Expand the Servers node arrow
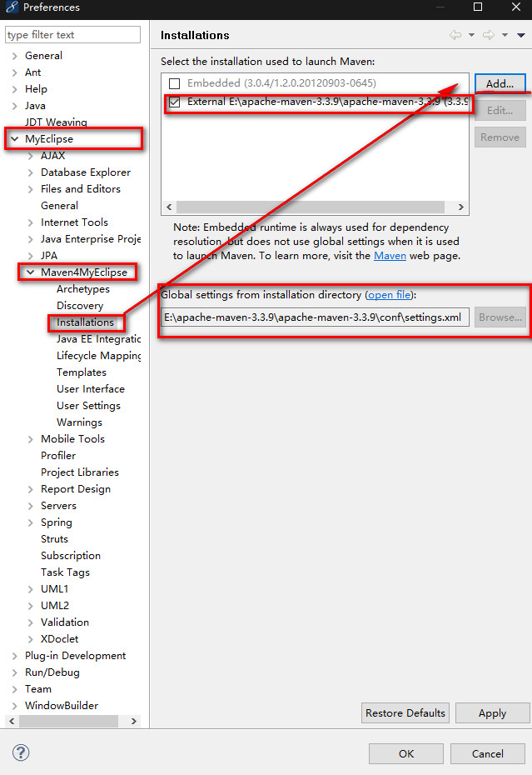The height and width of the screenshot is (775, 532). click(x=30, y=506)
